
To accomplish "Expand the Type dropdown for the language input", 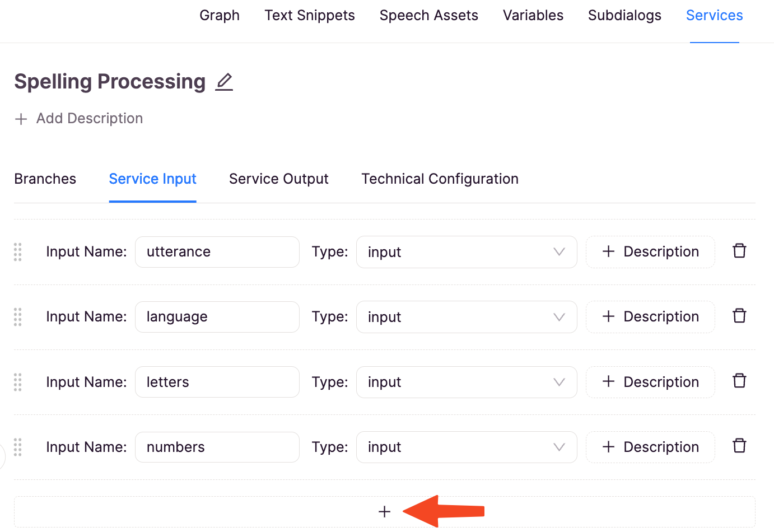I will pyautogui.click(x=467, y=317).
